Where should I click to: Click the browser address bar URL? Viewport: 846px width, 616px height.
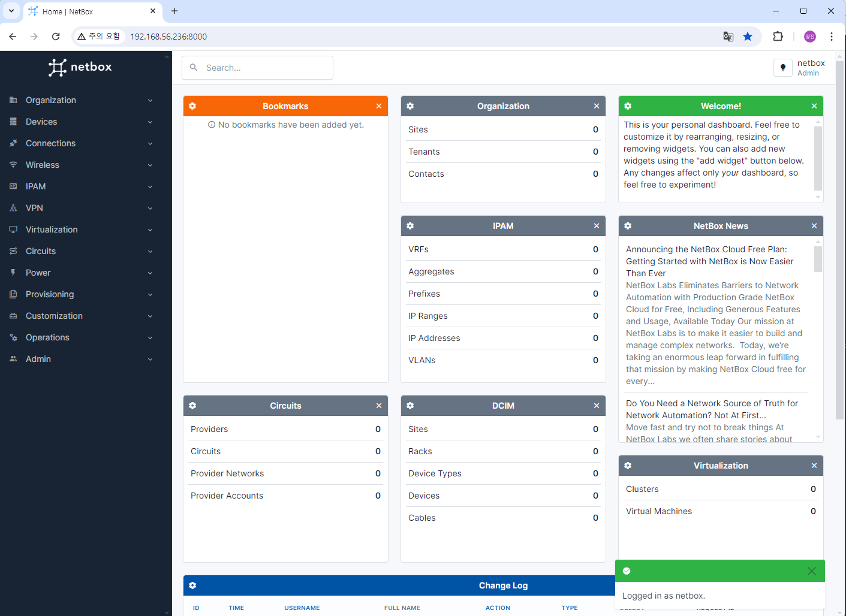pyautogui.click(x=168, y=37)
